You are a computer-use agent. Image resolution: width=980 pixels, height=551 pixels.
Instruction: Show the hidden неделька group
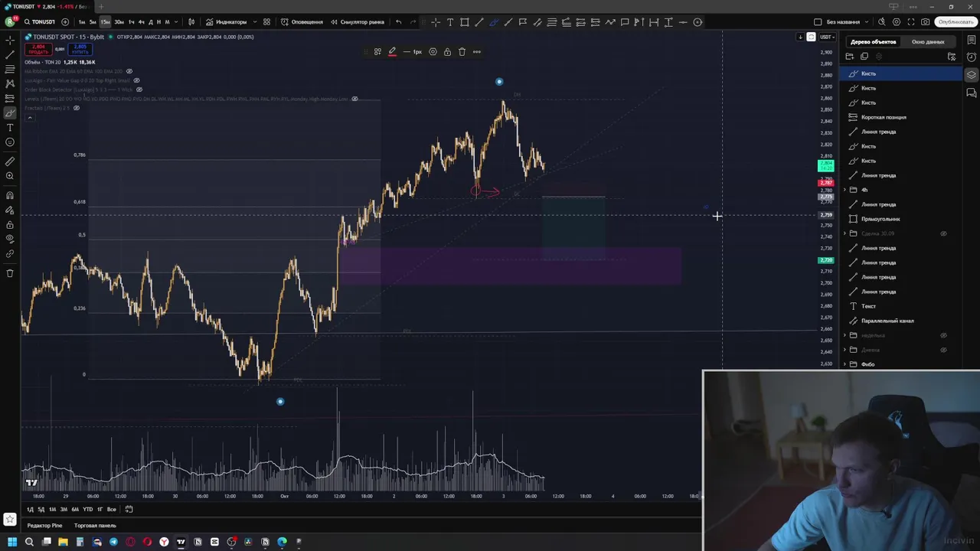point(943,335)
